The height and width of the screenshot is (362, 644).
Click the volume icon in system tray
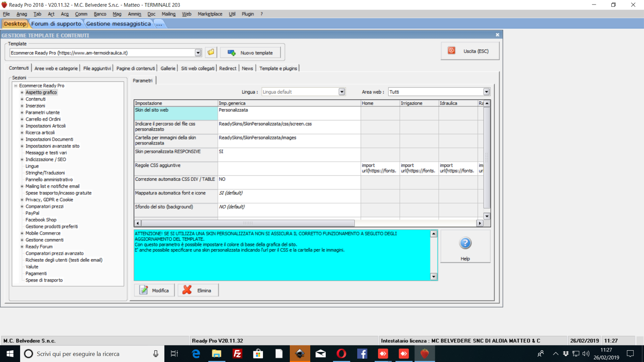(x=586, y=354)
